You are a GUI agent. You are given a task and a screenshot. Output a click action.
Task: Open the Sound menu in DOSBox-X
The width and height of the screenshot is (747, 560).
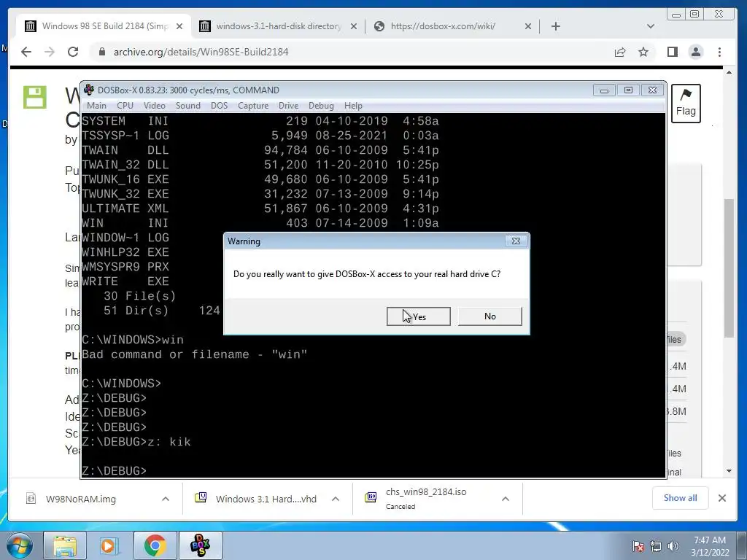click(187, 106)
